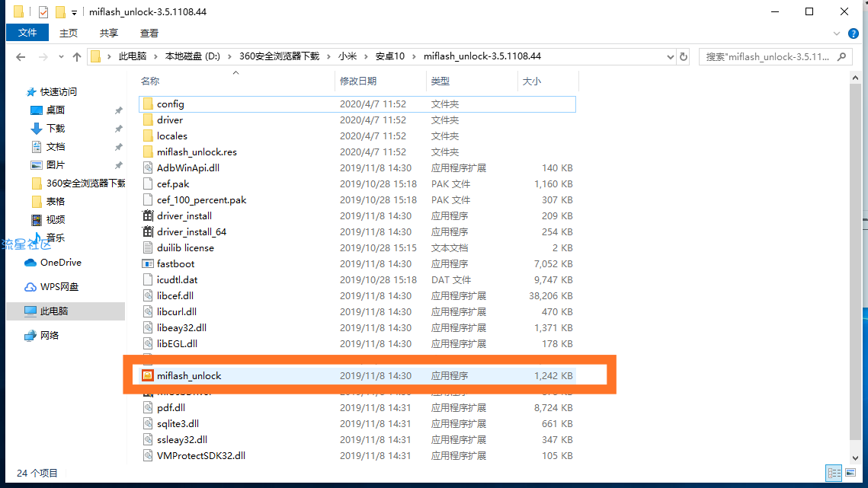This screenshot has height=488, width=868.
Task: Select the cef_100_percent.pak file name
Action: click(x=201, y=200)
